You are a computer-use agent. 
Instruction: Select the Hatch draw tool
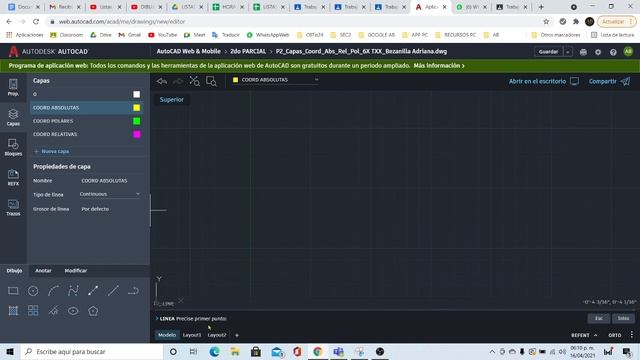tap(13, 311)
